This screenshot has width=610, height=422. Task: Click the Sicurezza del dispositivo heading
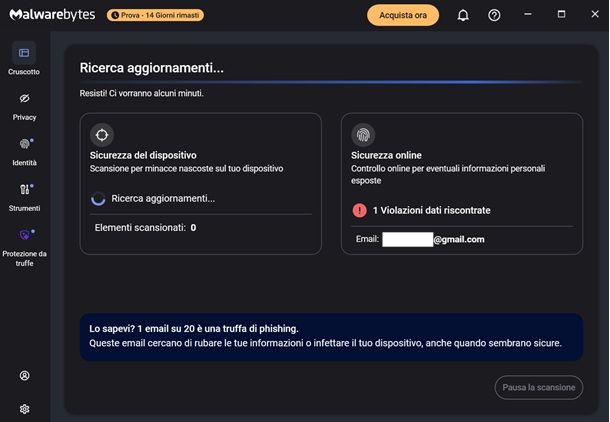pos(143,155)
